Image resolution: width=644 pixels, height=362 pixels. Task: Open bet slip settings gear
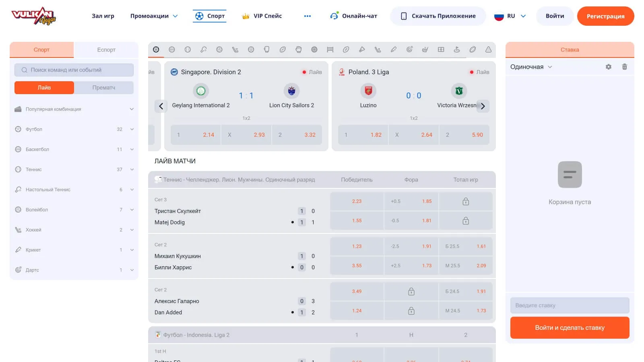[x=609, y=67]
